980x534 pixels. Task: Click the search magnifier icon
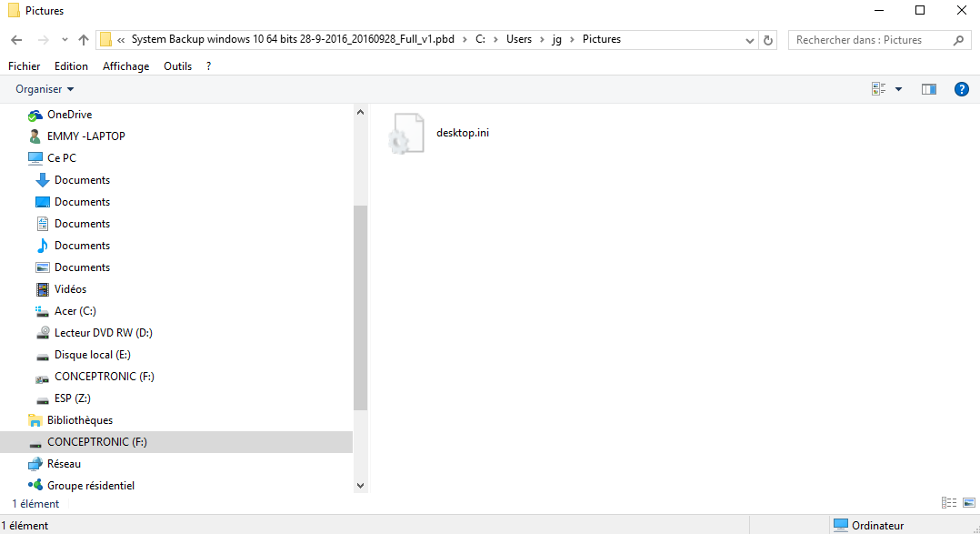pyautogui.click(x=958, y=40)
